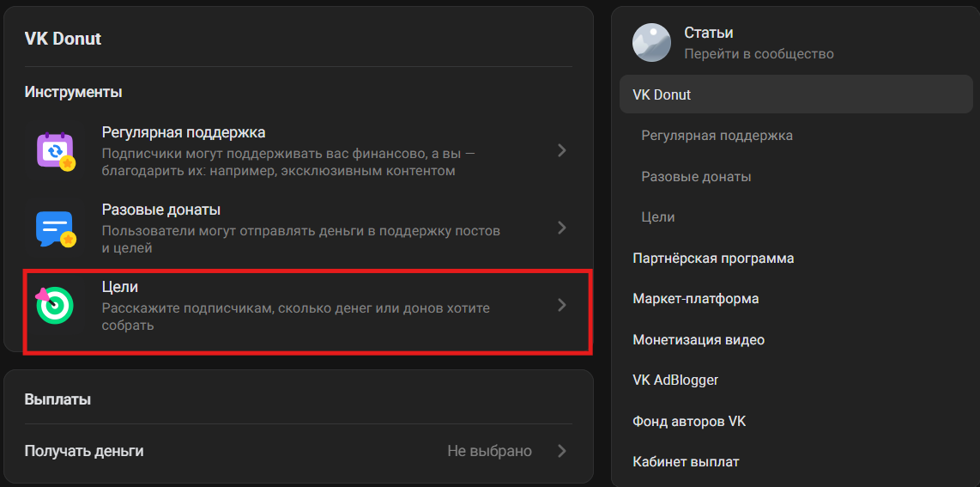Image resolution: width=980 pixels, height=487 pixels.
Task: Click the Перейти в сообщество link
Action: pos(759,53)
